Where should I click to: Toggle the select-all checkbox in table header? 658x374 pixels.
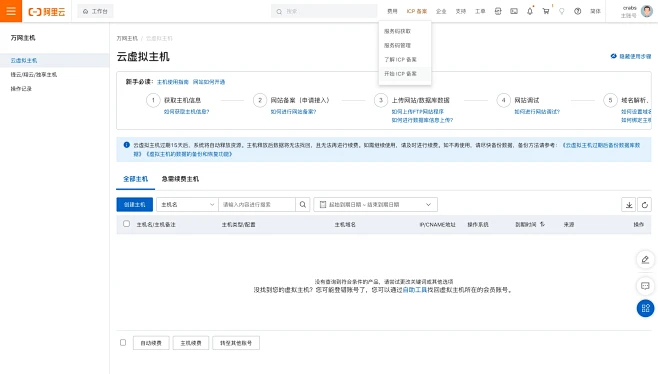click(x=126, y=224)
